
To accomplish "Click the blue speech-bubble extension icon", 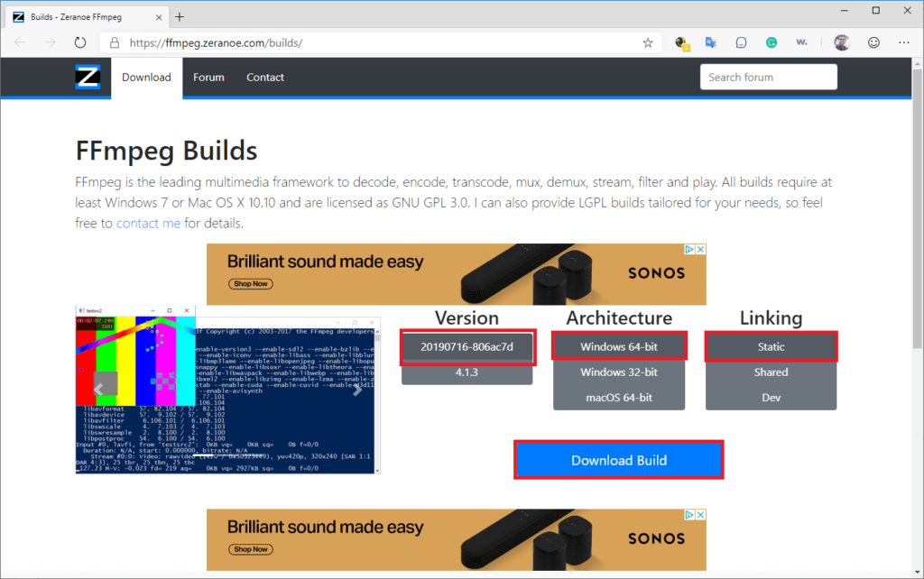I will point(742,42).
